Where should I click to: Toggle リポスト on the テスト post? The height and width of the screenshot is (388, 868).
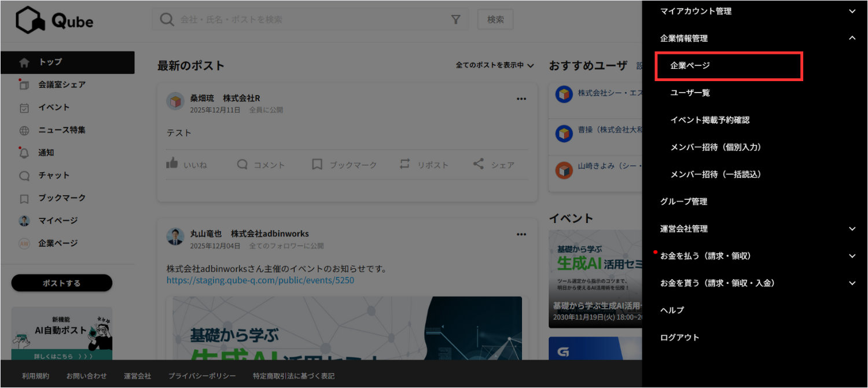[424, 164]
